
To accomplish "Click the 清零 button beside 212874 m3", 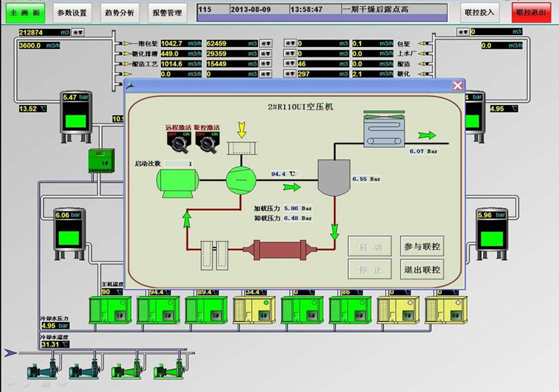I will (x=78, y=33).
